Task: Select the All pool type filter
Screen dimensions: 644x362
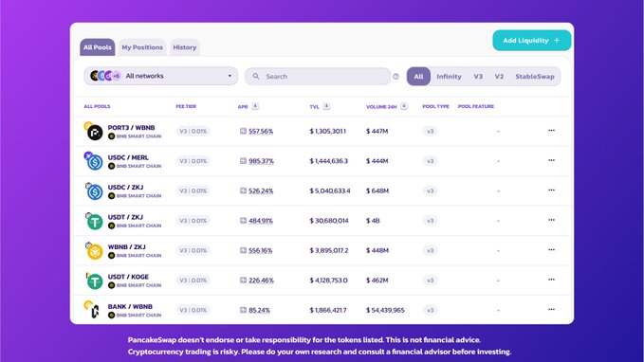Action: (418, 77)
